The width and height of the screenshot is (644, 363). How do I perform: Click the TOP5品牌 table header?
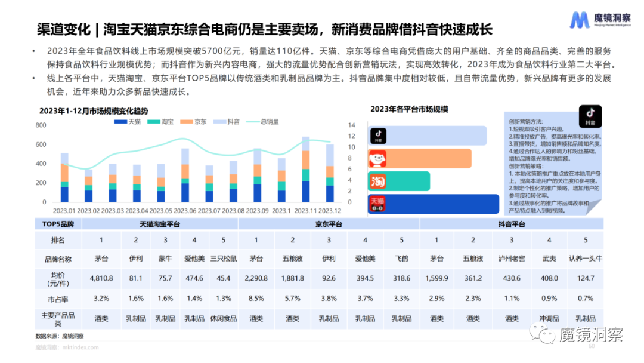pyautogui.click(x=58, y=224)
